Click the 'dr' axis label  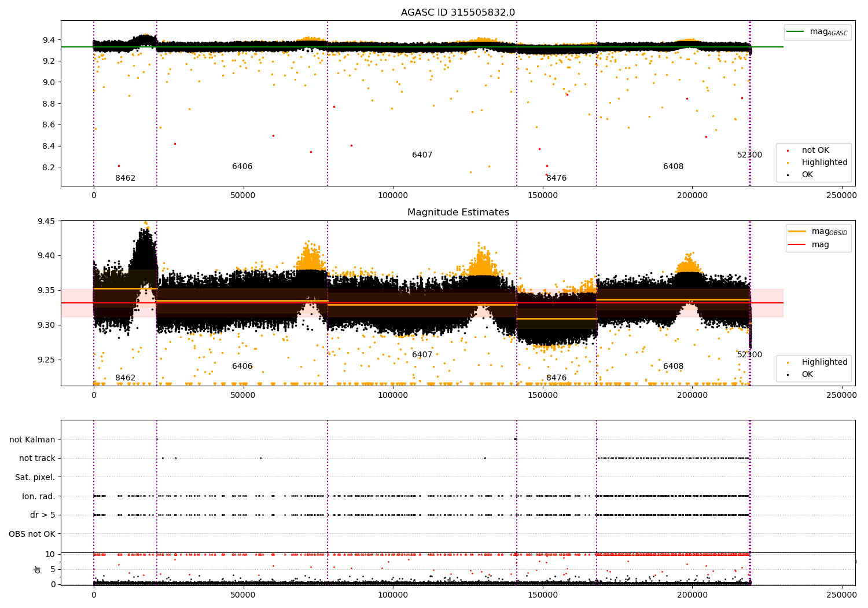38,569
